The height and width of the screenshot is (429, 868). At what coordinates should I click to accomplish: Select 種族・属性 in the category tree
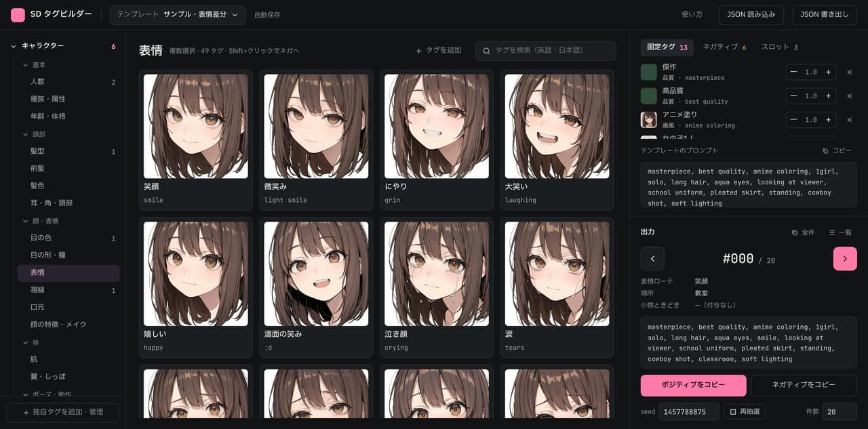pos(68,99)
